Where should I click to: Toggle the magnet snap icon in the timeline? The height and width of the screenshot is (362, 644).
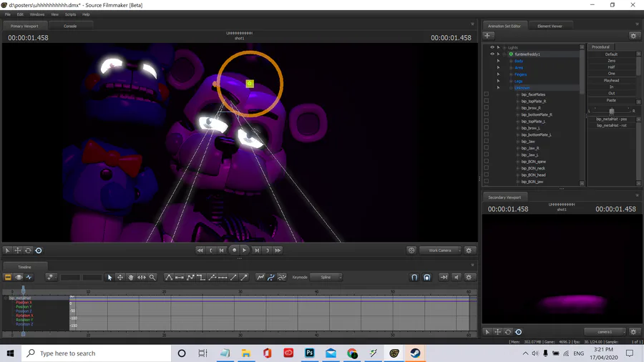414,278
